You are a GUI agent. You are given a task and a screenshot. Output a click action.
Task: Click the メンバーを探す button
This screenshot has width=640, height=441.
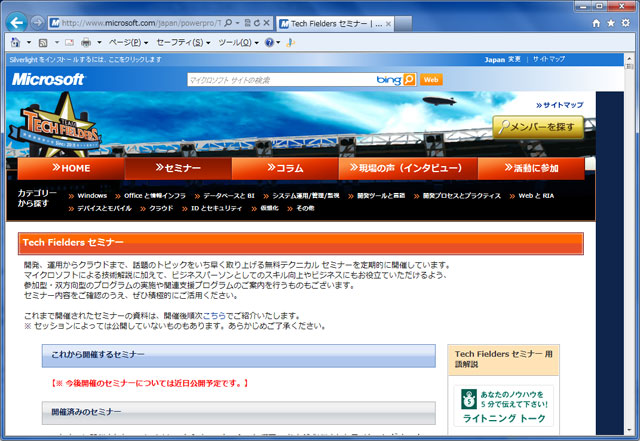(538, 127)
